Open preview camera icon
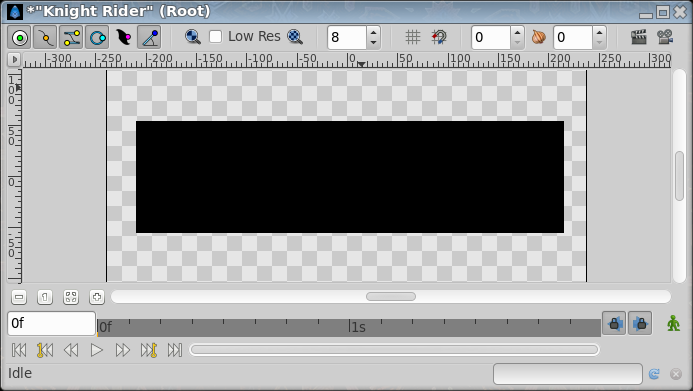The width and height of the screenshot is (693, 391). click(665, 37)
